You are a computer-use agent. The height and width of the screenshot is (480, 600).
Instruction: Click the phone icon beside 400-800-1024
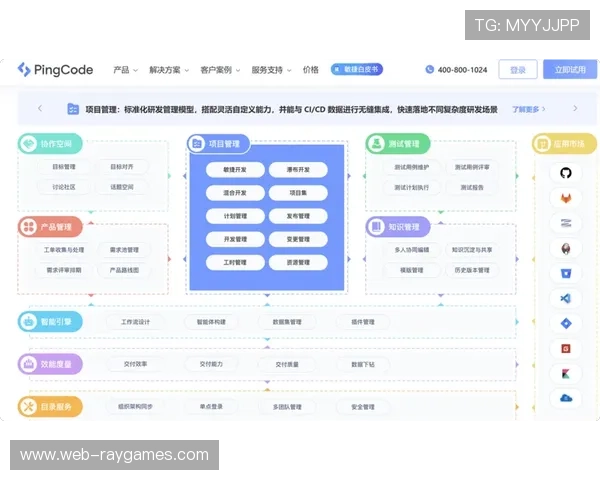430,69
